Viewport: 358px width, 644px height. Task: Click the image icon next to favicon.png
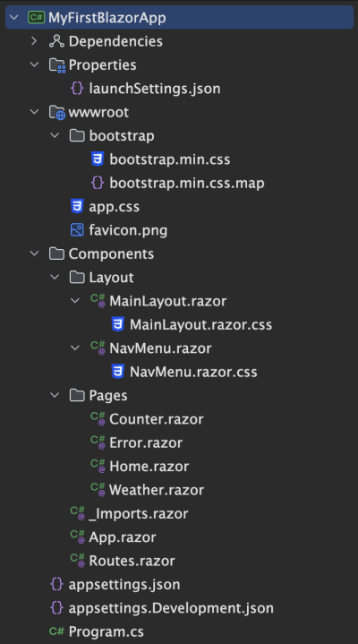pos(77,230)
